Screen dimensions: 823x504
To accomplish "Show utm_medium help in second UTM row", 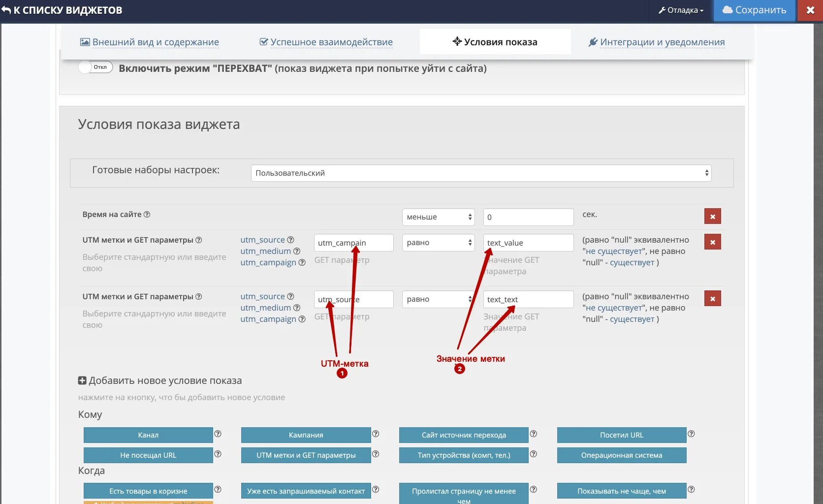I will [x=297, y=308].
